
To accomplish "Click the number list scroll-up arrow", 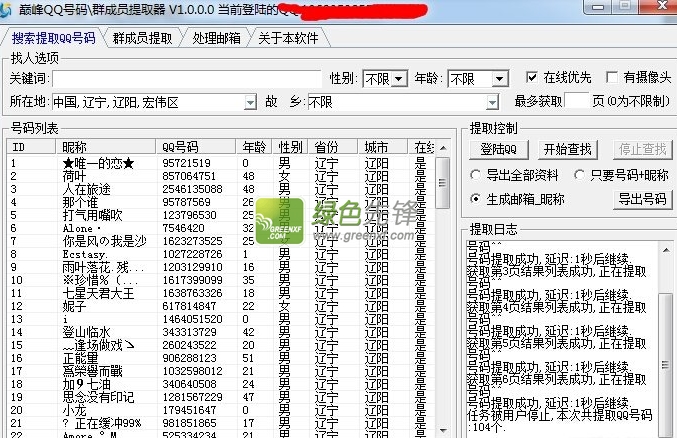I will click(443, 148).
